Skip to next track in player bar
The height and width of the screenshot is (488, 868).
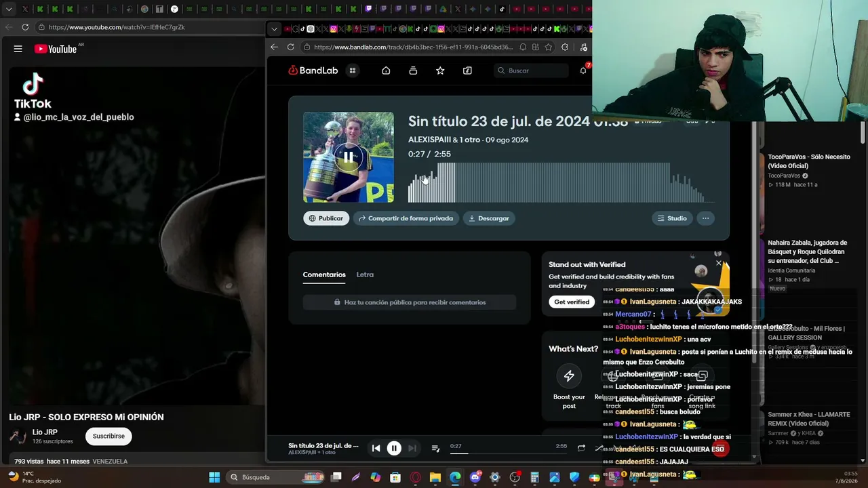click(412, 448)
